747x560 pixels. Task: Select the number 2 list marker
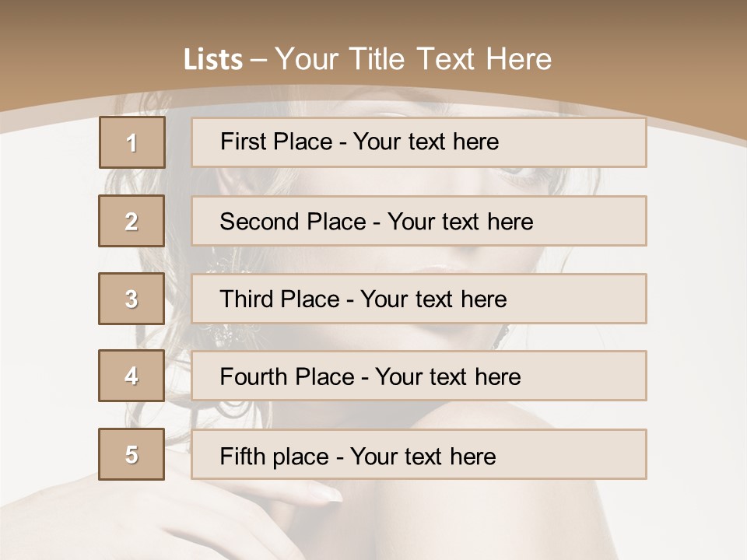132,221
